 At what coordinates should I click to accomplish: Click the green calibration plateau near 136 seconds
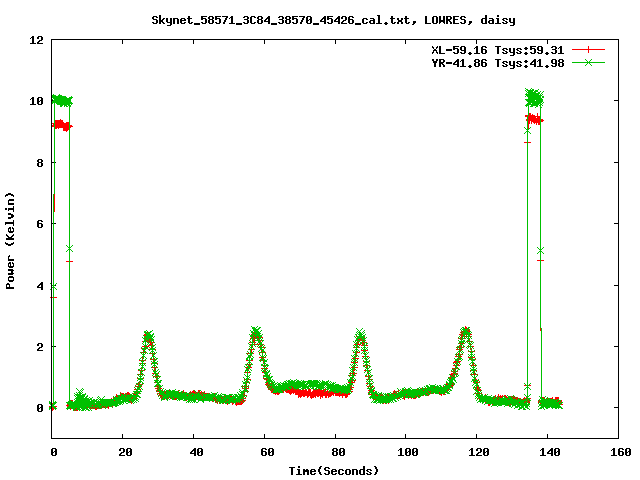pos(535,97)
